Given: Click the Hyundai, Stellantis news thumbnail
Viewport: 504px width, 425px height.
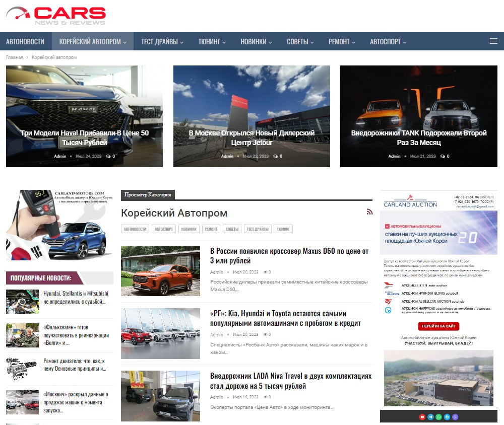Looking at the screenshot, I should [x=23, y=302].
